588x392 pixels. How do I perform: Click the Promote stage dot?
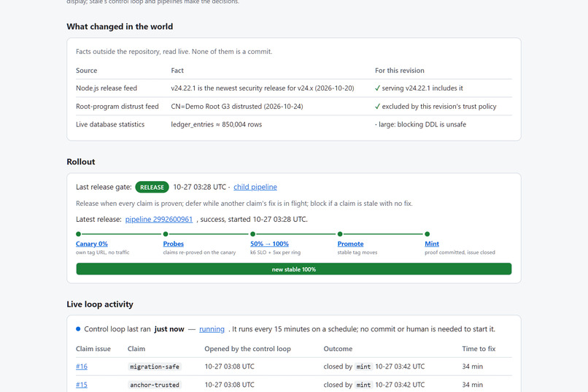[340, 234]
